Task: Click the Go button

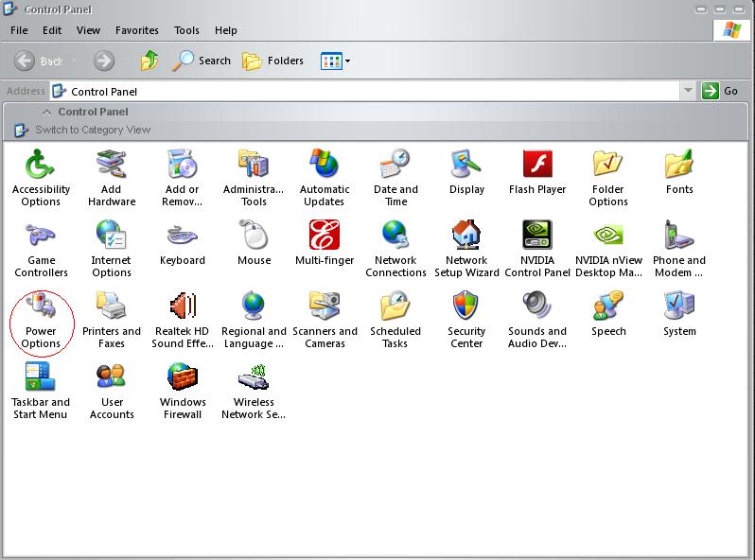Action: click(720, 91)
